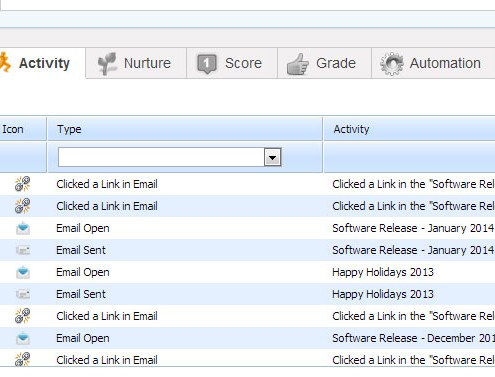Viewport: 495px width, 377px height.
Task: Select 'Email Sent' type for January 2014 release
Action: [x=81, y=250]
